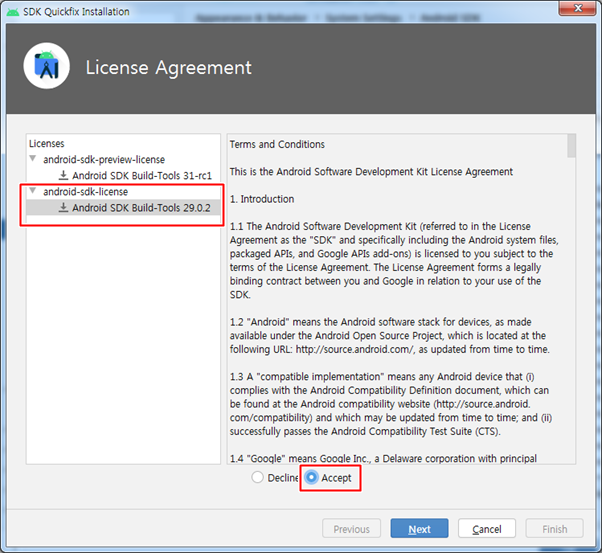Click download icon beside Build-Tools 29.0.2
Viewport: 602px width, 553px height.
[63, 208]
